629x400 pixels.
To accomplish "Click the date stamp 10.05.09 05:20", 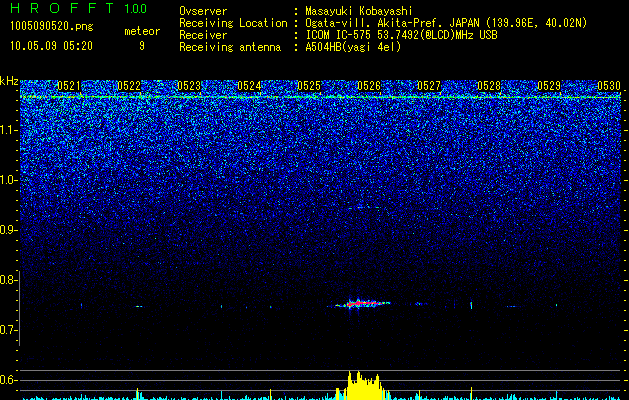I will pyautogui.click(x=51, y=46).
